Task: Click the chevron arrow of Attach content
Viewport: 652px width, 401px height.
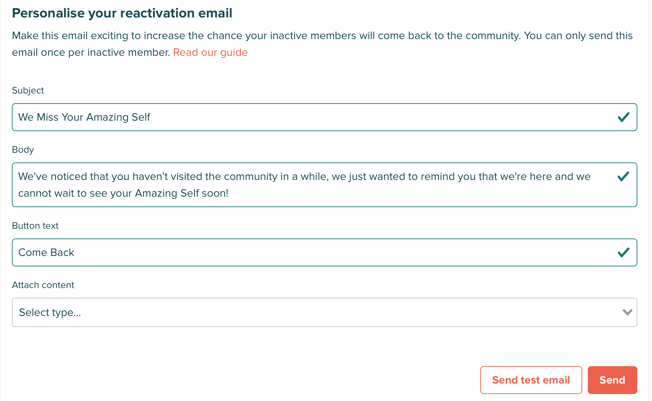Action: point(627,312)
